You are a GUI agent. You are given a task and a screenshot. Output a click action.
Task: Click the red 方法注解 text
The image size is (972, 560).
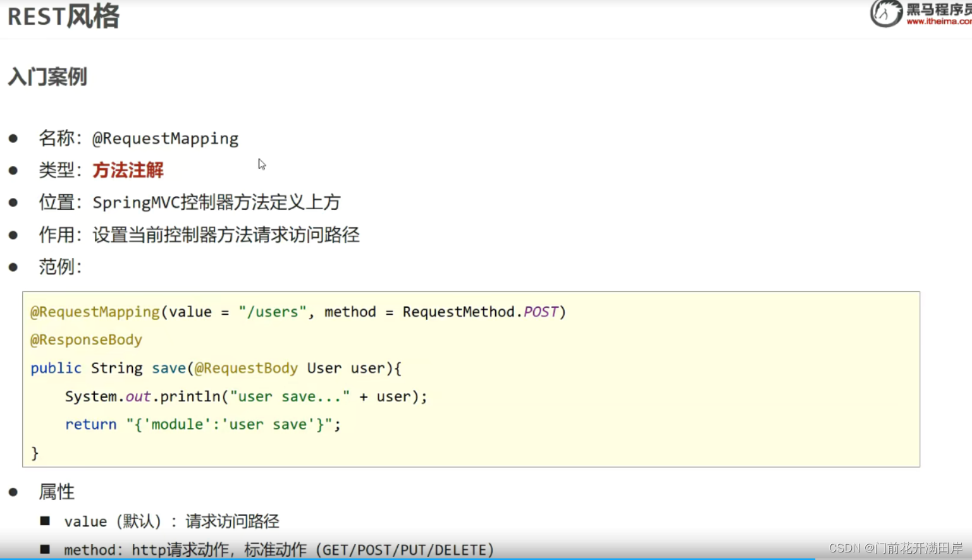coord(128,170)
